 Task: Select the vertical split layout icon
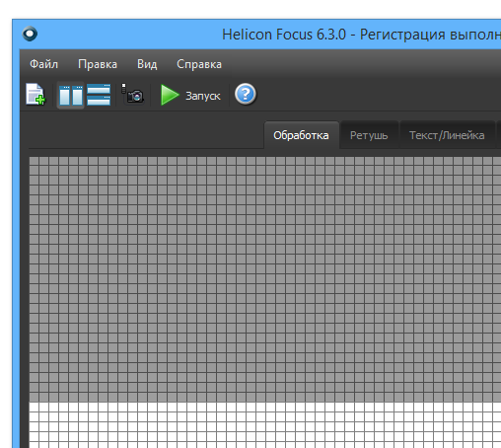(71, 95)
